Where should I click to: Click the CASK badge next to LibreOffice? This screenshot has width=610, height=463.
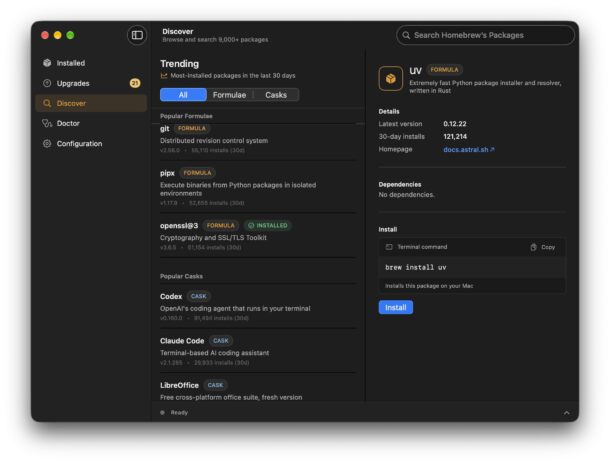pos(215,385)
